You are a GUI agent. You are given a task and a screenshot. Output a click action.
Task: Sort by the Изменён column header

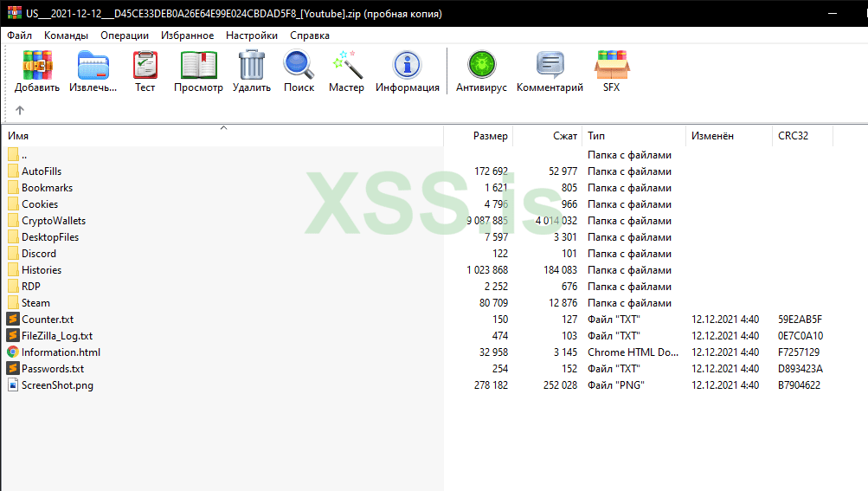point(729,136)
